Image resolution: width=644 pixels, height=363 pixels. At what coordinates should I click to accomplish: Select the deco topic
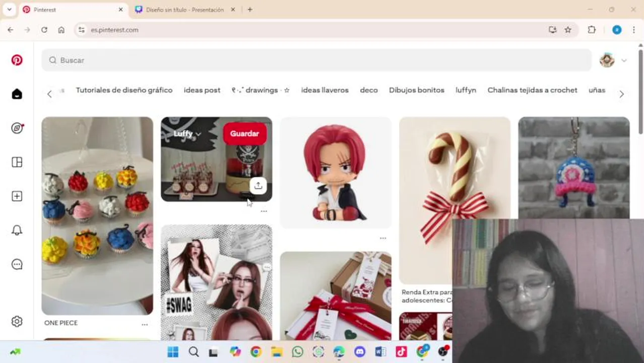[369, 90]
